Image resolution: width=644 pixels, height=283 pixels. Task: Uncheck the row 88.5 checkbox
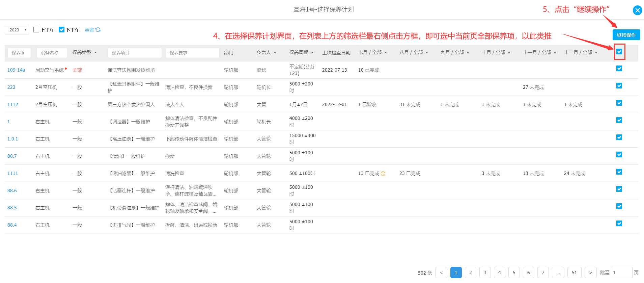click(x=619, y=206)
